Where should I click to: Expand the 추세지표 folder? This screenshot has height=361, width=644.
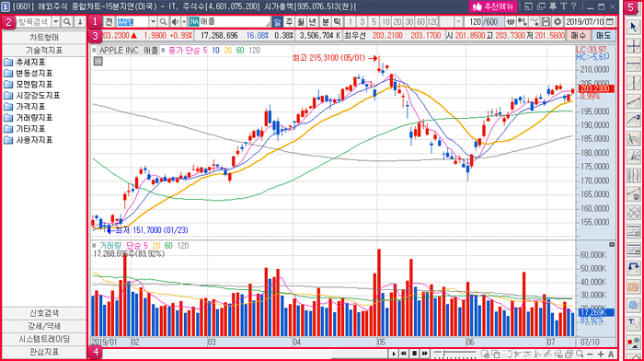click(x=25, y=62)
